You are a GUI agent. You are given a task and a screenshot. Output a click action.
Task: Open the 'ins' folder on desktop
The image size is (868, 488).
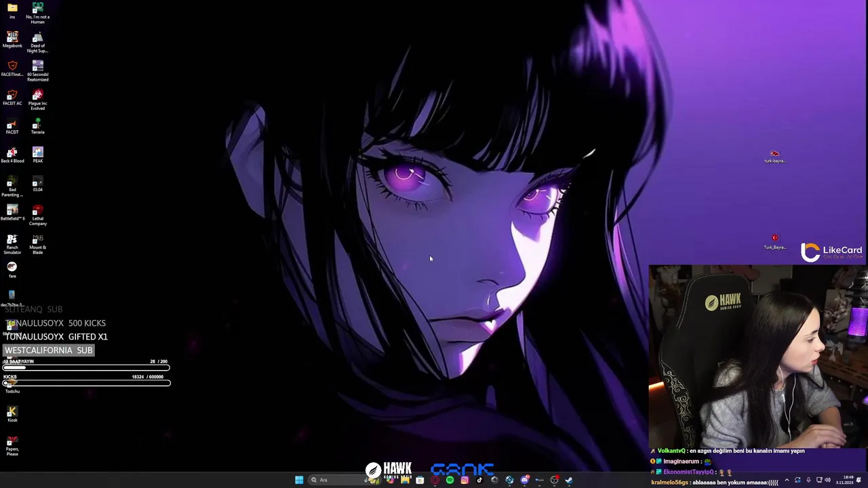[12, 10]
